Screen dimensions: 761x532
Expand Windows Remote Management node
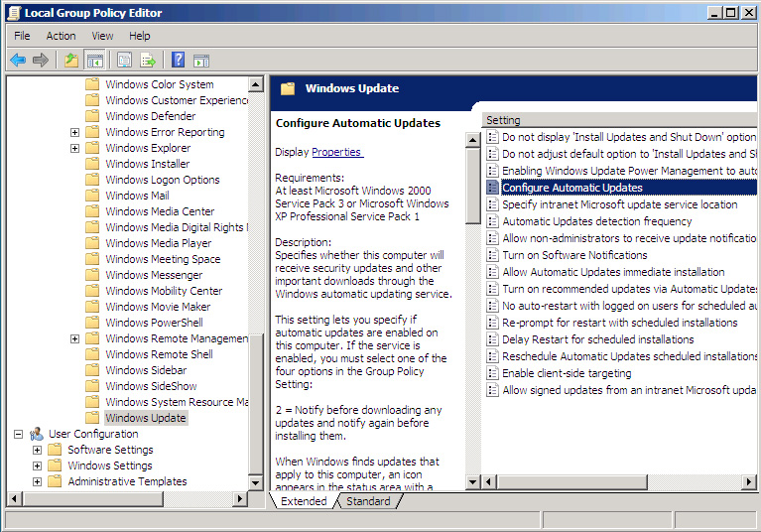tap(74, 338)
